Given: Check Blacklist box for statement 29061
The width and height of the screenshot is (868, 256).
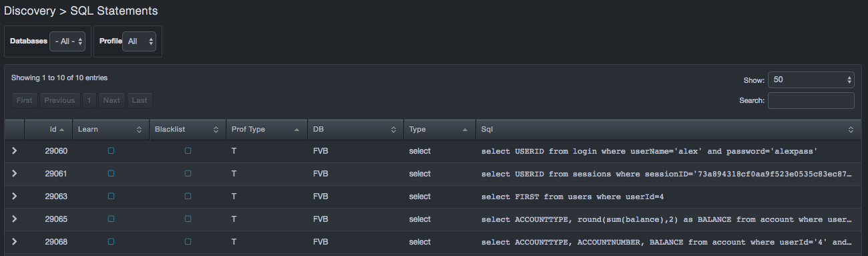Looking at the screenshot, I should 188,174.
